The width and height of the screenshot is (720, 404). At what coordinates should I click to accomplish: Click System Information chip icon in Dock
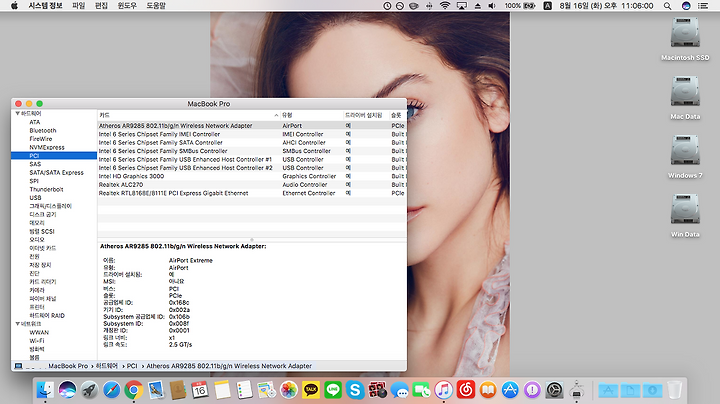pyautogui.click(x=576, y=390)
